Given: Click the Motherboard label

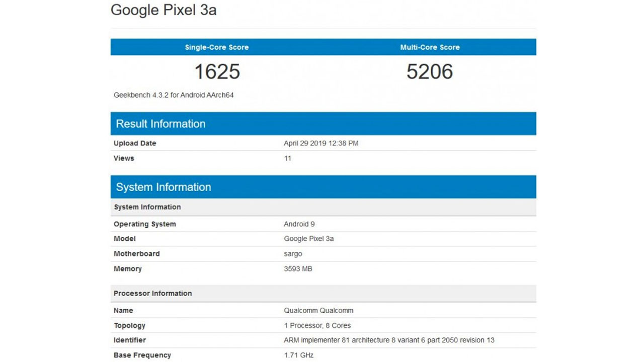Looking at the screenshot, I should click(x=137, y=254).
